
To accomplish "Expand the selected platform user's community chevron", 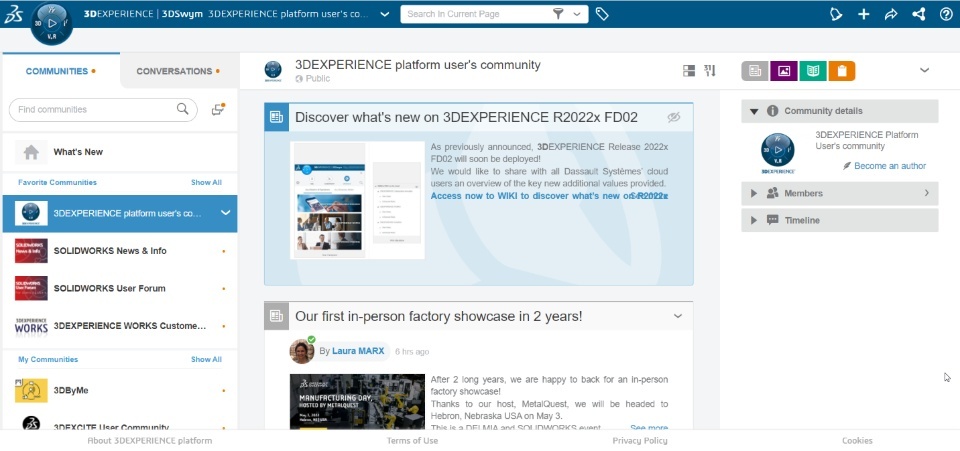I will tap(225, 213).
